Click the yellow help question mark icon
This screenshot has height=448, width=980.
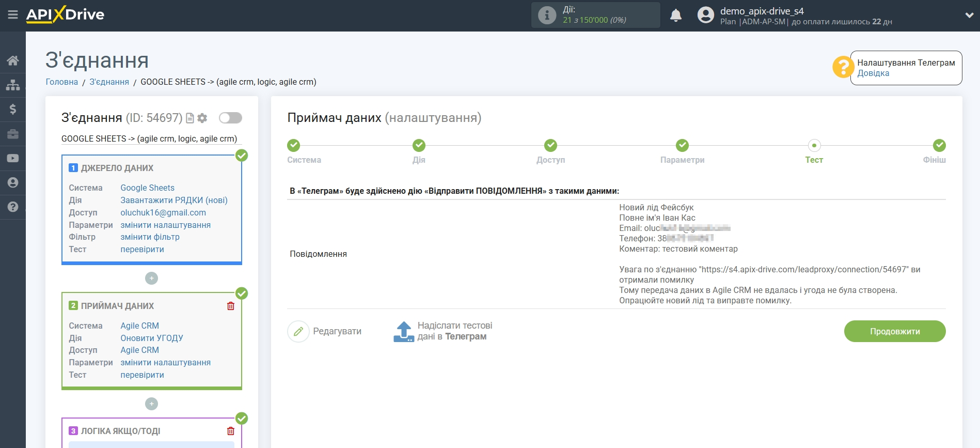coord(843,67)
